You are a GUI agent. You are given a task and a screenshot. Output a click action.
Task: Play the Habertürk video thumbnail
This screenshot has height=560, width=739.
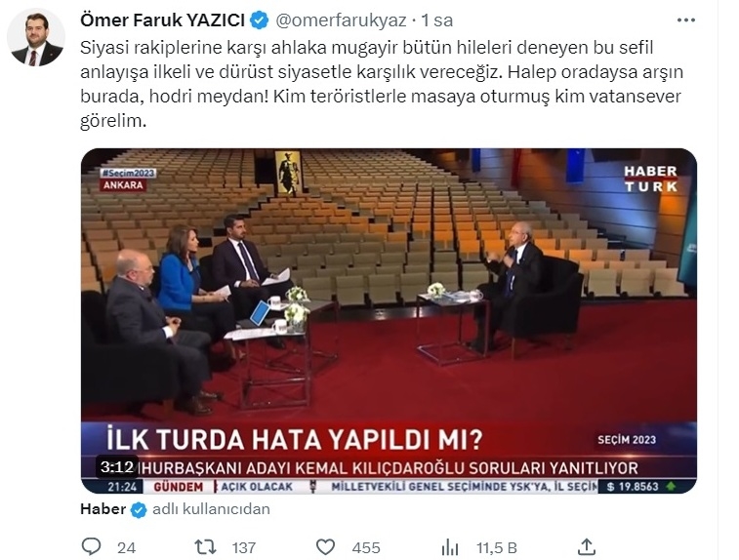pos(389,321)
